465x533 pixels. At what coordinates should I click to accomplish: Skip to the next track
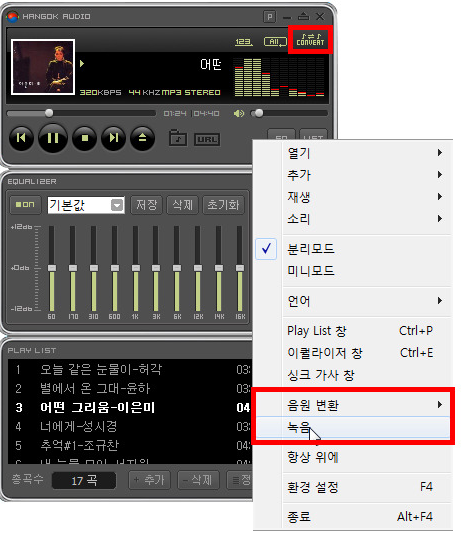(114, 138)
